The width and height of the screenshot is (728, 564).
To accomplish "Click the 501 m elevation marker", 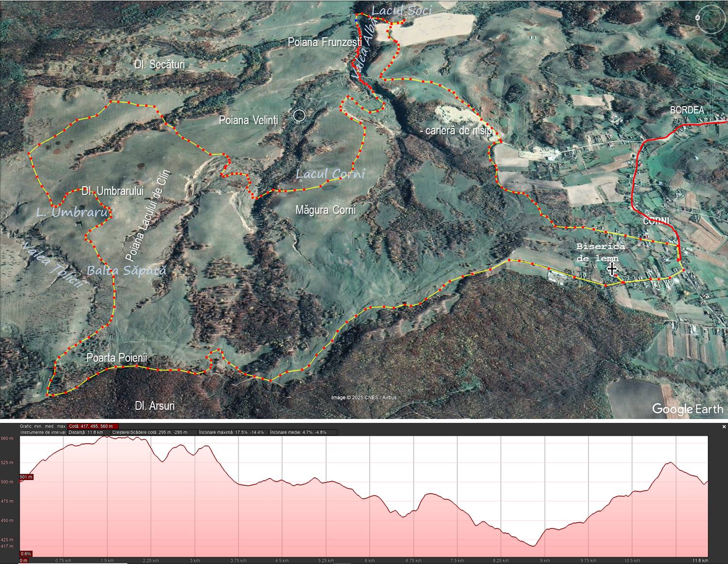I will 26,477.
